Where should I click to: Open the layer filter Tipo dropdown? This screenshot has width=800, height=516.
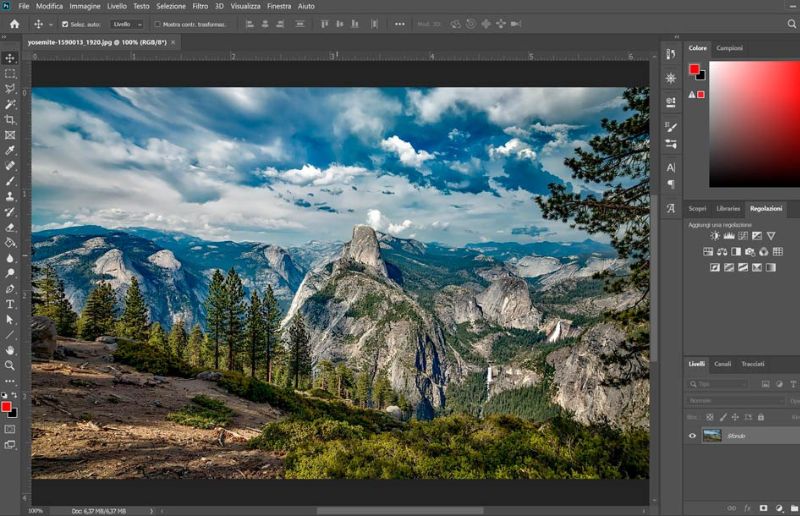coord(718,384)
